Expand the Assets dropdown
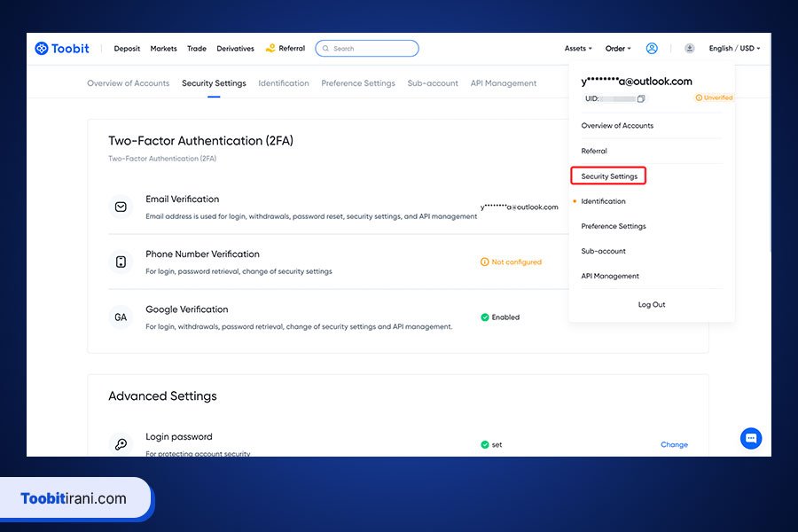This screenshot has height=532, width=798. 578,49
